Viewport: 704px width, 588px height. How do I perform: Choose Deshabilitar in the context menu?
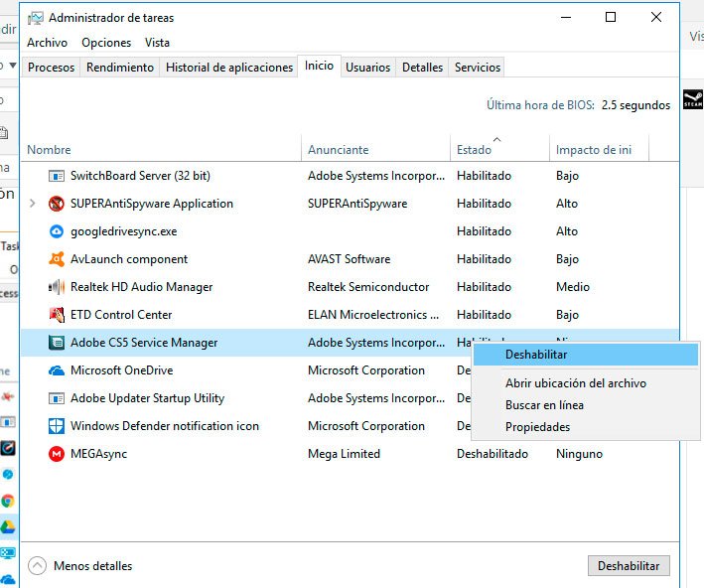pos(586,355)
